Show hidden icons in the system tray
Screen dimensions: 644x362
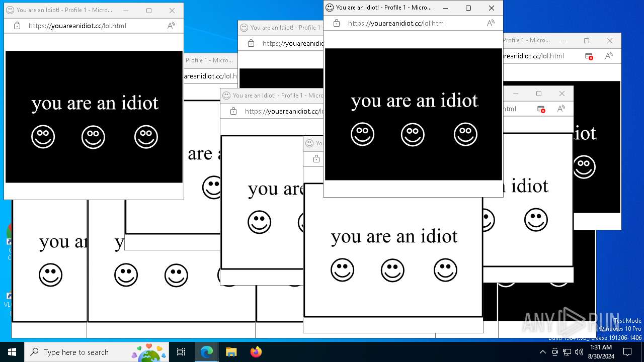coord(542,352)
